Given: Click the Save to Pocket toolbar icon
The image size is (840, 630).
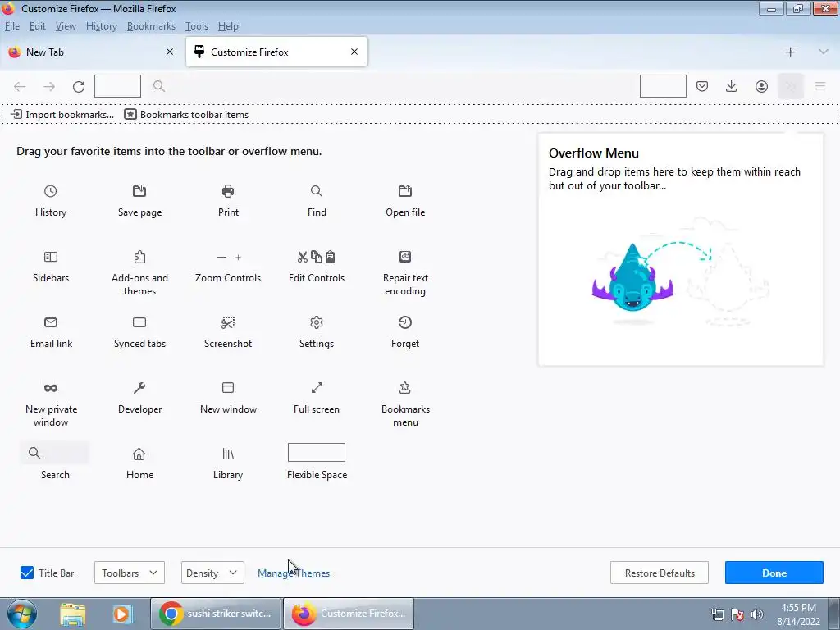Looking at the screenshot, I should click(702, 86).
